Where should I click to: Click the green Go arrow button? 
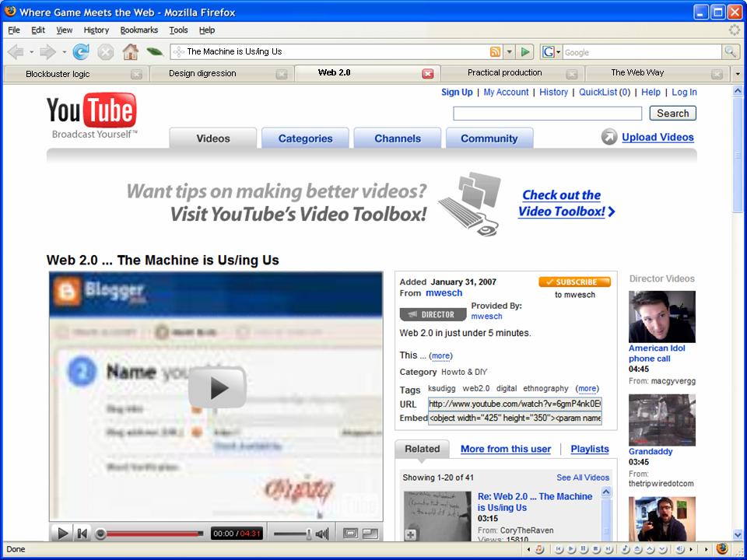point(525,51)
